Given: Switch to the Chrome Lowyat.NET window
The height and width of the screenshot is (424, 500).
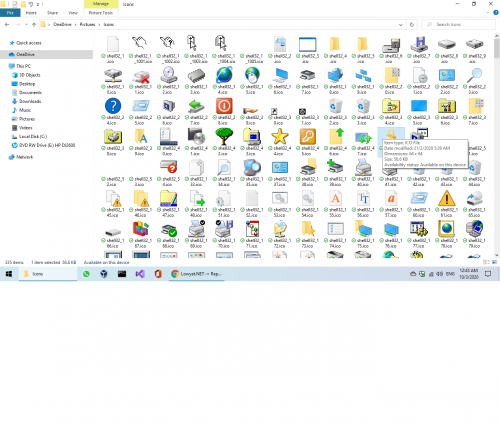Looking at the screenshot, I should click(197, 274).
